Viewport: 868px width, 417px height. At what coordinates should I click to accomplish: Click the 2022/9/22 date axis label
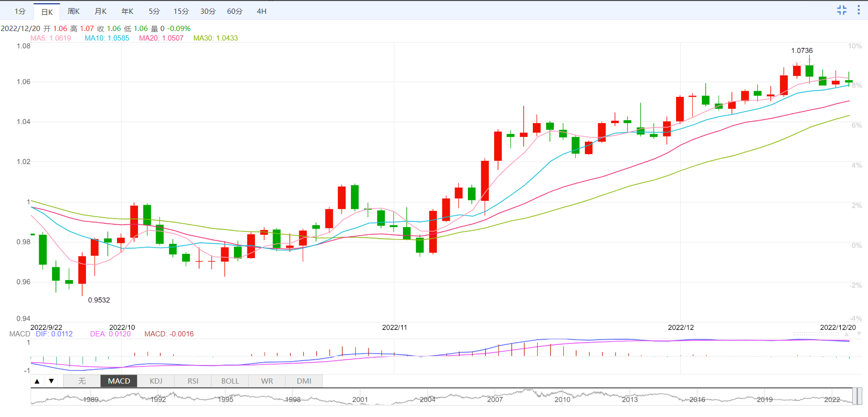[x=46, y=327]
